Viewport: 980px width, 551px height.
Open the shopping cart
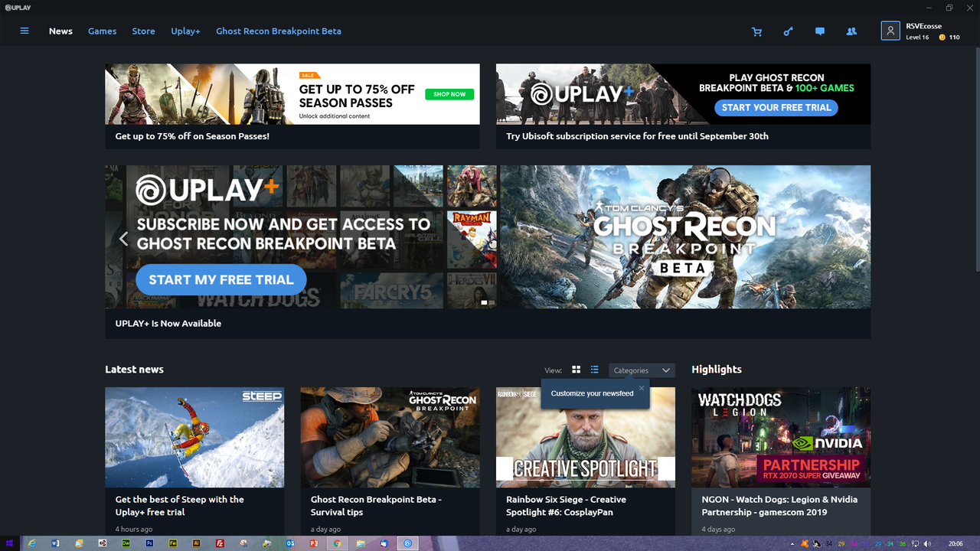(757, 31)
